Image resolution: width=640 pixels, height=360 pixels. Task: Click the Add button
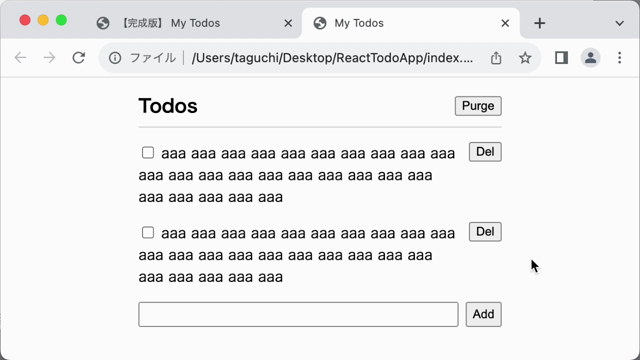point(484,314)
